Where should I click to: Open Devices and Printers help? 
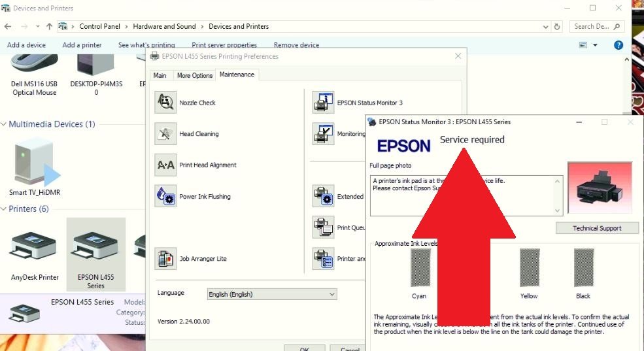[618, 44]
